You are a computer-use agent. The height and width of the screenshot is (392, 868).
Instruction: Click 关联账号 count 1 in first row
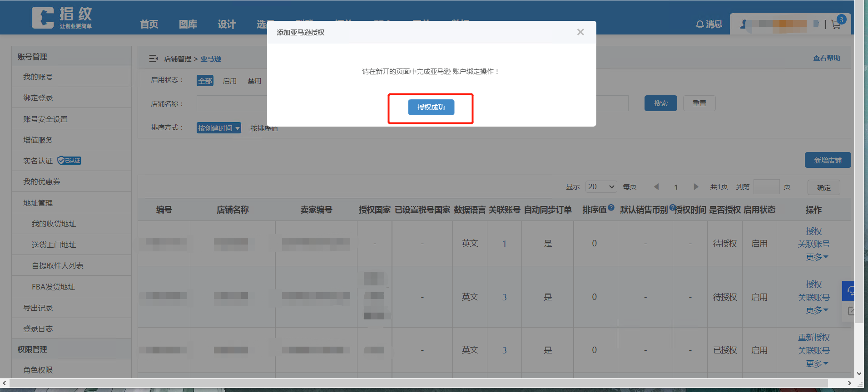coord(504,244)
